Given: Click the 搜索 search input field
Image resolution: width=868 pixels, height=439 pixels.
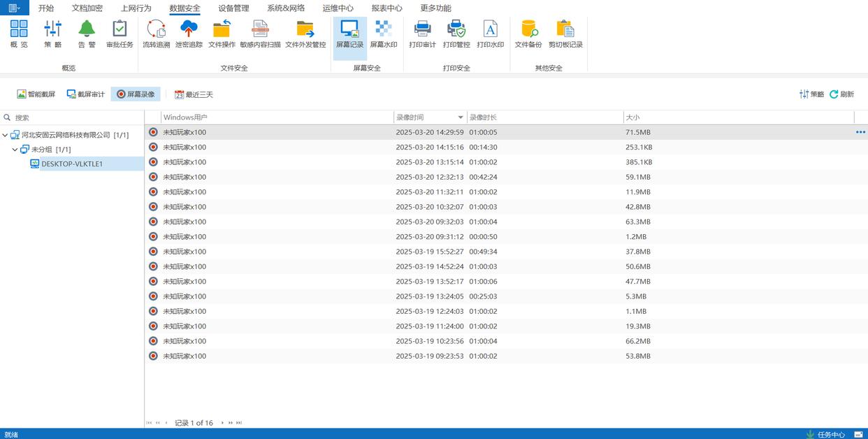Looking at the screenshot, I should (x=77, y=117).
